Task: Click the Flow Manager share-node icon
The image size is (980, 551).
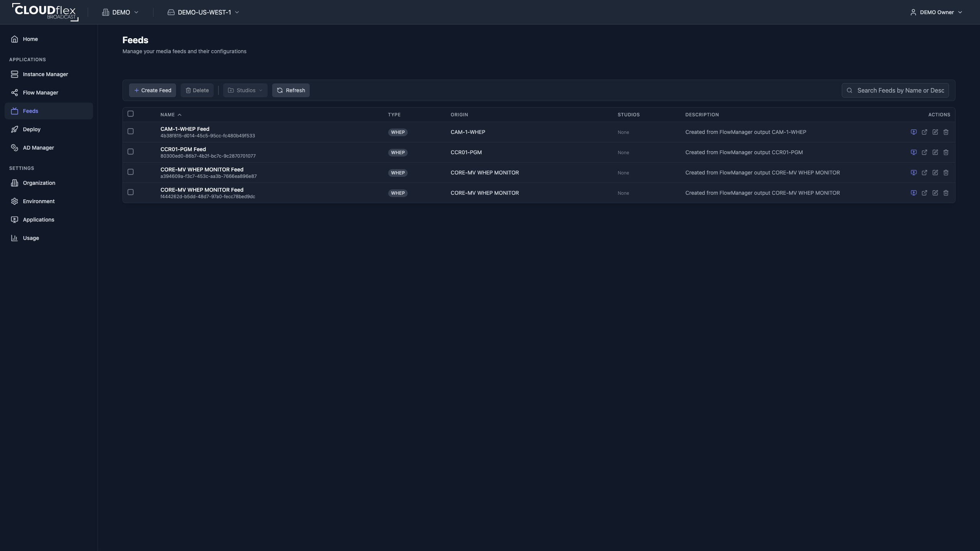Action: pos(15,93)
